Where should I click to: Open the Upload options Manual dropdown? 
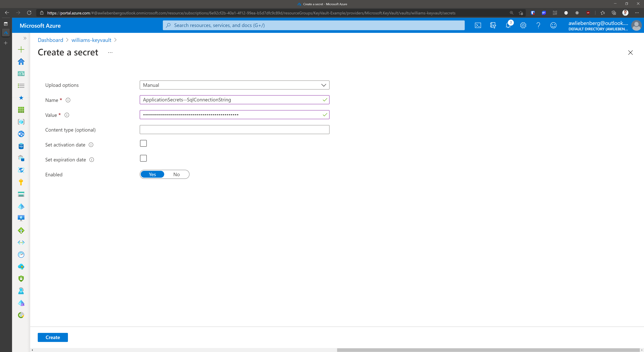234,85
